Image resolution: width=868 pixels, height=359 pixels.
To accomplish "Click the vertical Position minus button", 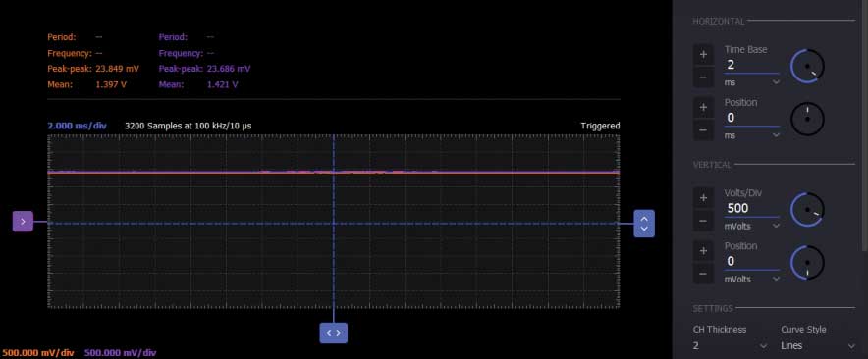I will tap(703, 275).
